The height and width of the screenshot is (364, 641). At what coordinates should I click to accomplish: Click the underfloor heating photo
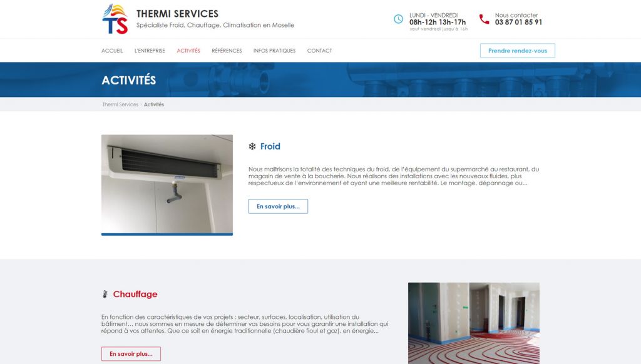pyautogui.click(x=474, y=323)
